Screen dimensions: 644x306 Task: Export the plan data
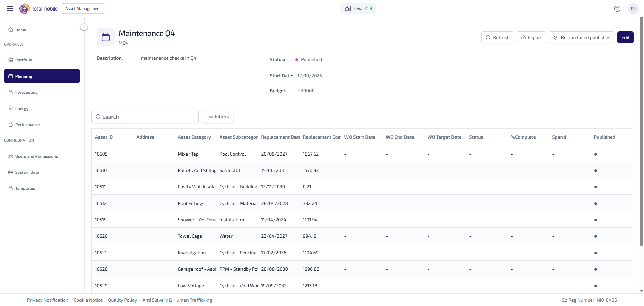[531, 37]
